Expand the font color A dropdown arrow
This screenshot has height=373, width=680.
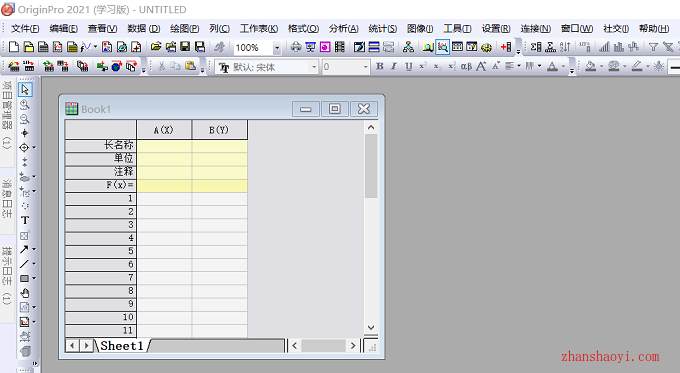click(x=563, y=66)
